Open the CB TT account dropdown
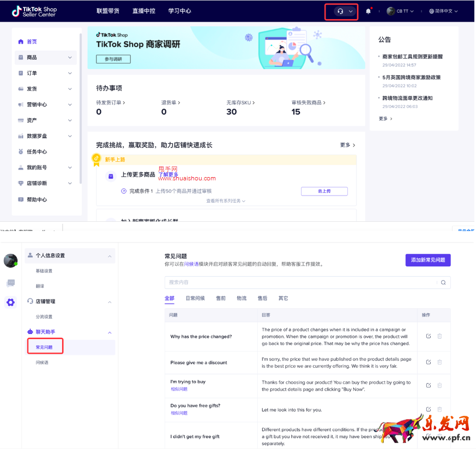The height and width of the screenshot is (449, 476). 402,11
